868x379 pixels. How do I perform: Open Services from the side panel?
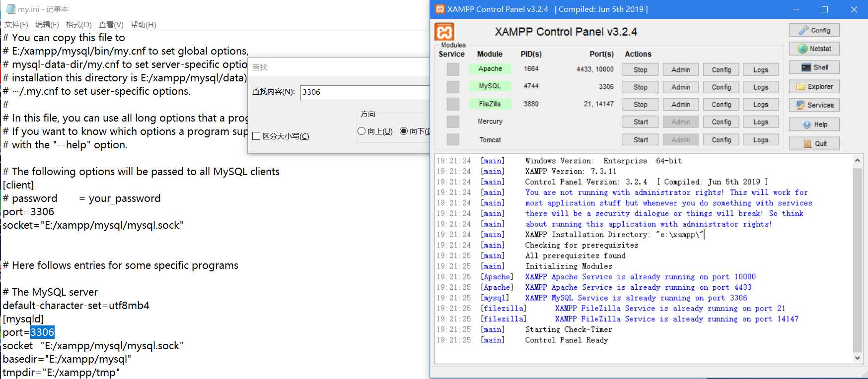814,105
